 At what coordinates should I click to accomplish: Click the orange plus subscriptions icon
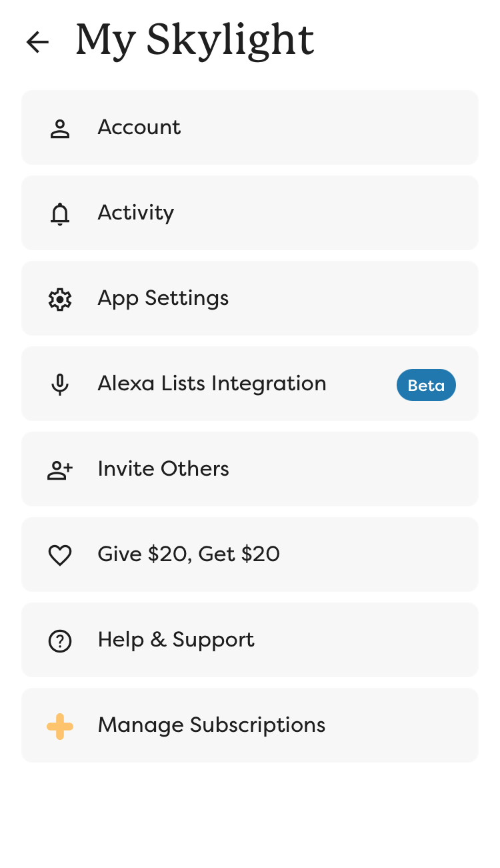[60, 726]
